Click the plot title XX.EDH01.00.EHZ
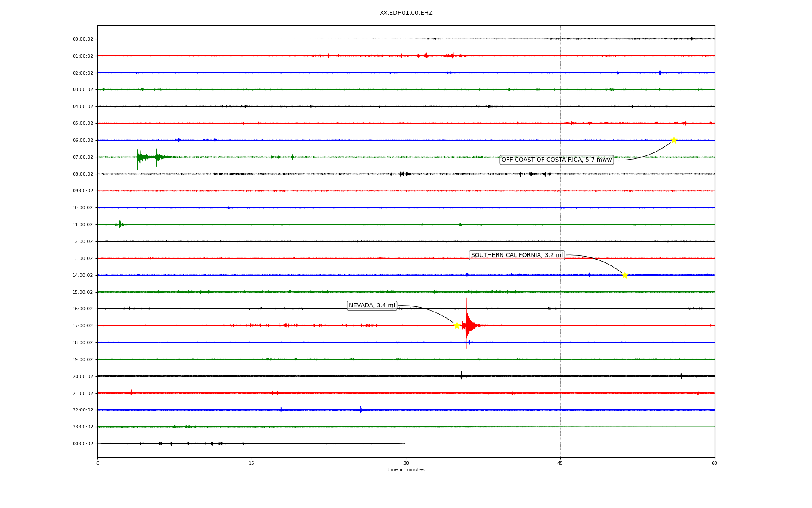The width and height of the screenshot is (812, 508). click(x=406, y=13)
